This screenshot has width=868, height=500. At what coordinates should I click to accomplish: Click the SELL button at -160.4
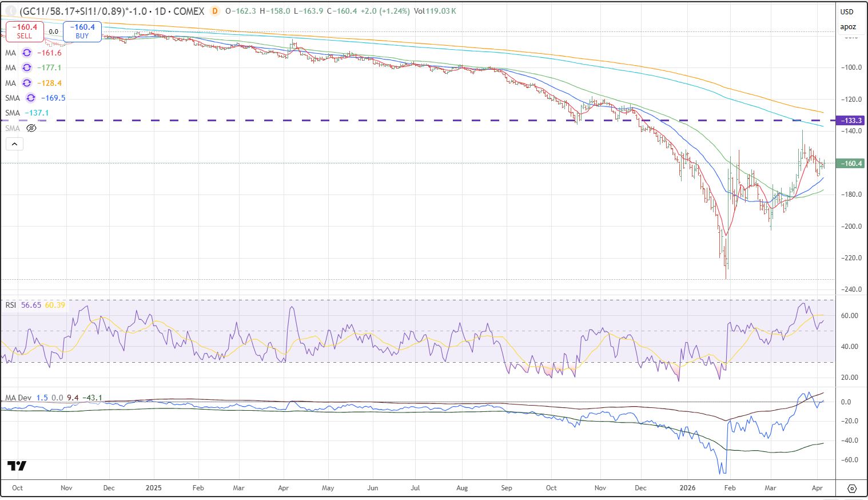click(25, 31)
